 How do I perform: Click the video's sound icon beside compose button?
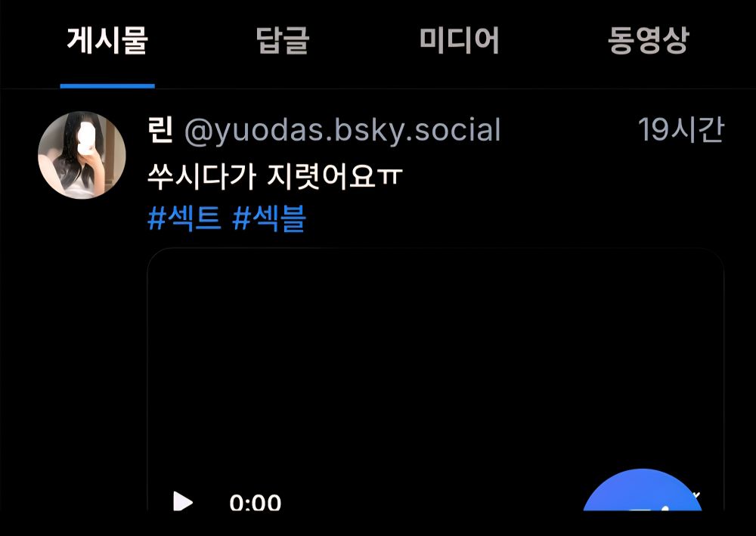pos(696,495)
